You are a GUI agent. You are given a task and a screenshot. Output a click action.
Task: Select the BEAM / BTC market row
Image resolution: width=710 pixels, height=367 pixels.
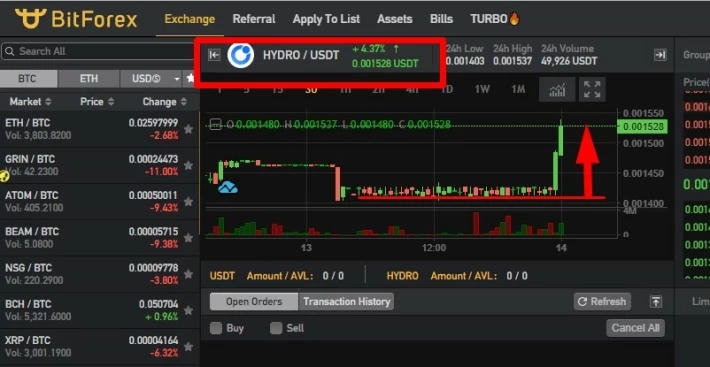coord(100,238)
